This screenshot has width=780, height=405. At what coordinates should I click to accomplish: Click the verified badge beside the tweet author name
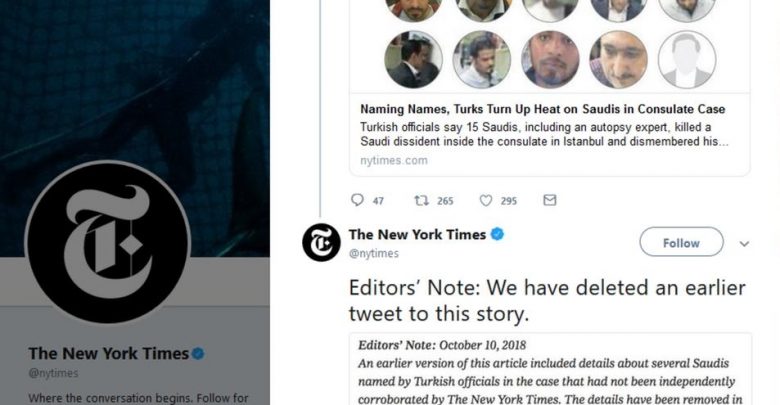point(497,234)
